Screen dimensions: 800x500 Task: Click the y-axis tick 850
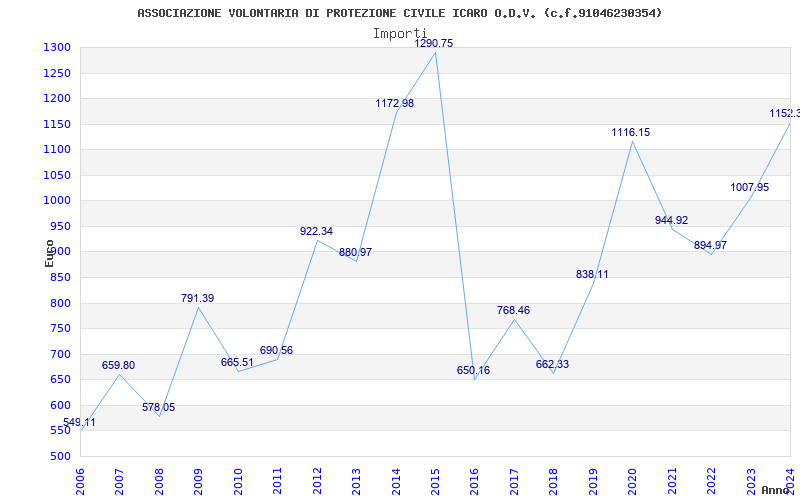(60, 278)
